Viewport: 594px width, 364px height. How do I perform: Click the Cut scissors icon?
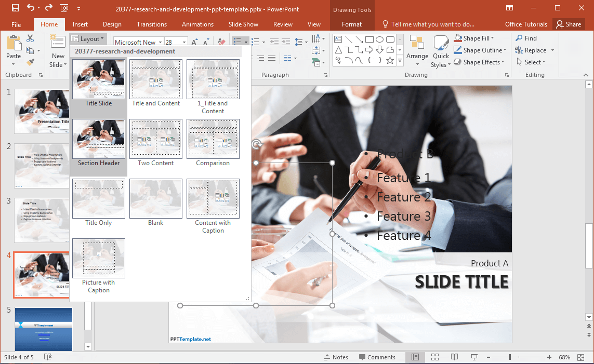coord(30,38)
